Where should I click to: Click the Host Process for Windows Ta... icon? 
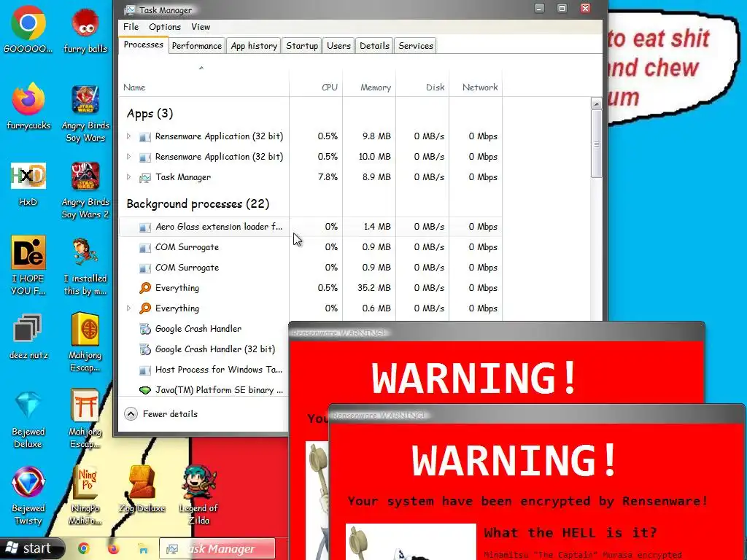[x=145, y=370]
